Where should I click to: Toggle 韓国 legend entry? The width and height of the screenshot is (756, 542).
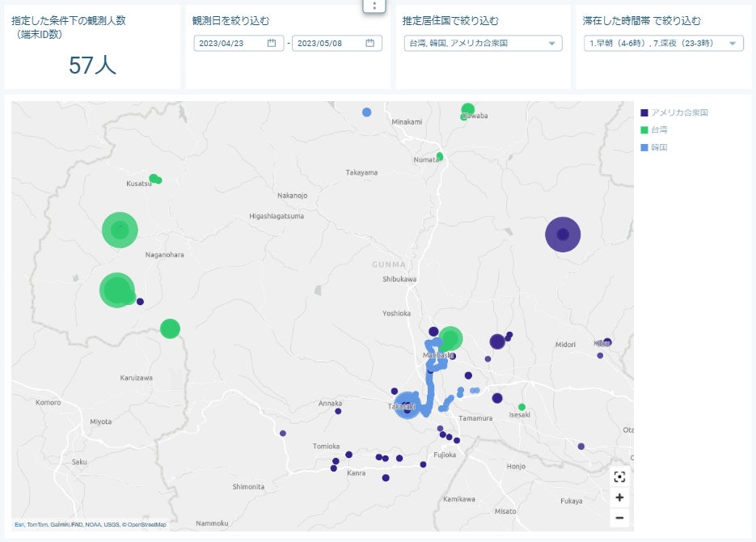click(659, 147)
